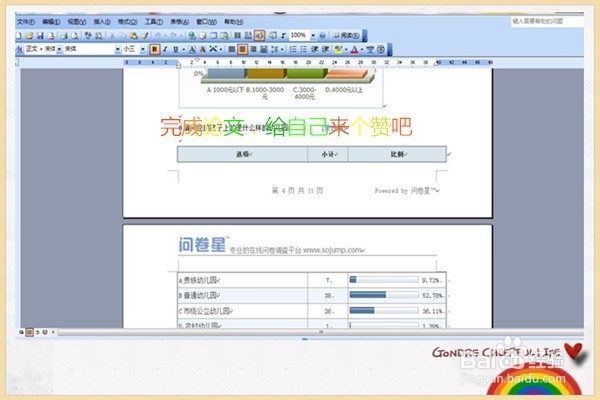Toggle left paragraph alignment
This screenshot has height=400, width=600.
(x=232, y=49)
